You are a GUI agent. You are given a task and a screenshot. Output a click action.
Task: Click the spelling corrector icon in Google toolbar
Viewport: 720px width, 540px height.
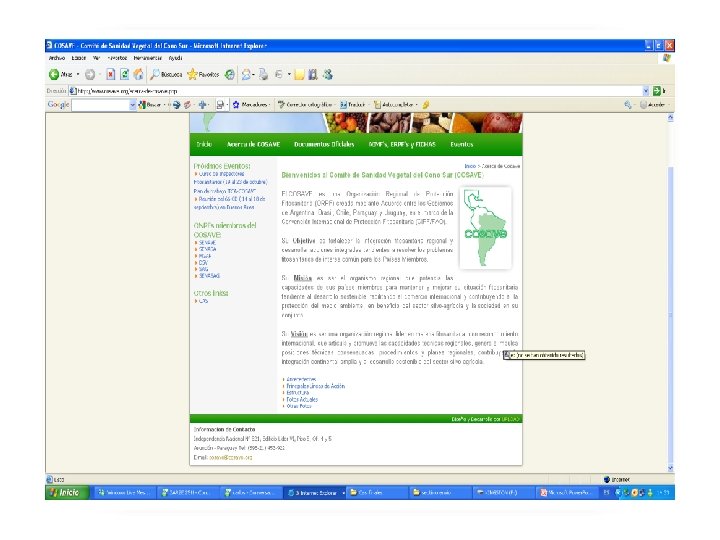point(281,105)
